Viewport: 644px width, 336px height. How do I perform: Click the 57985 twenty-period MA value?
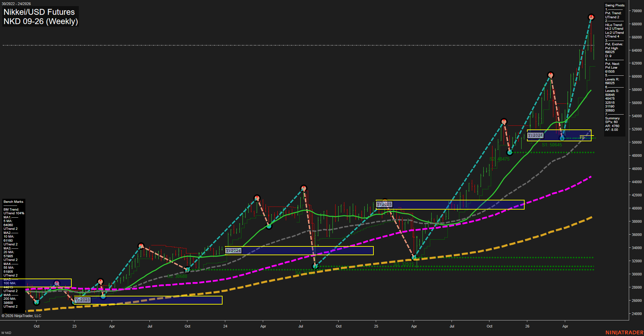click(x=8, y=256)
